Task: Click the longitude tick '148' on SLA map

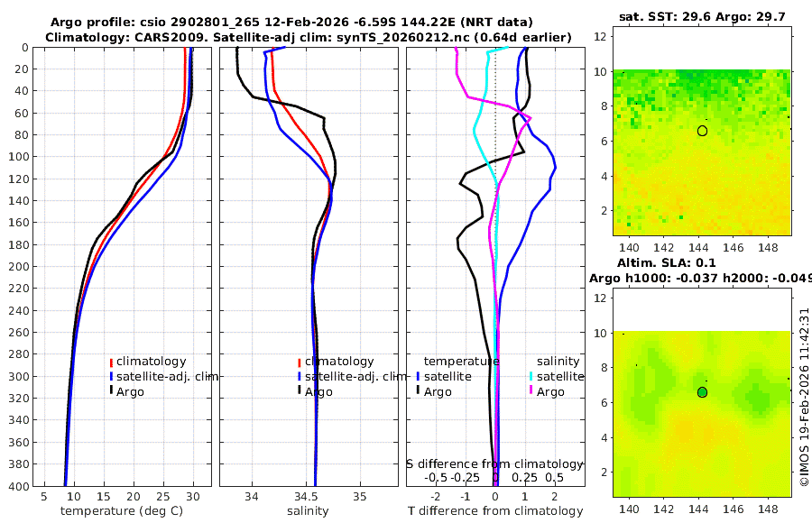Action: click(768, 509)
